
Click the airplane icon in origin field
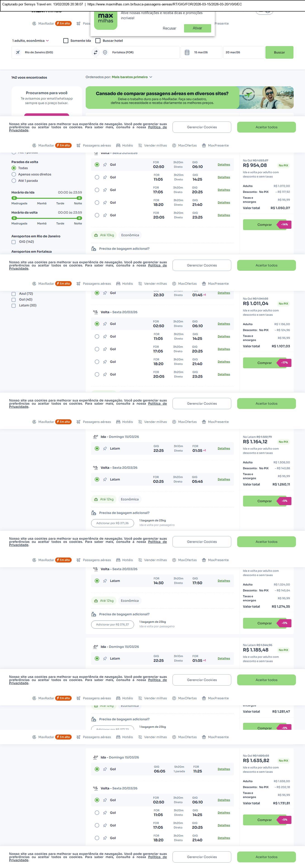tap(18, 53)
